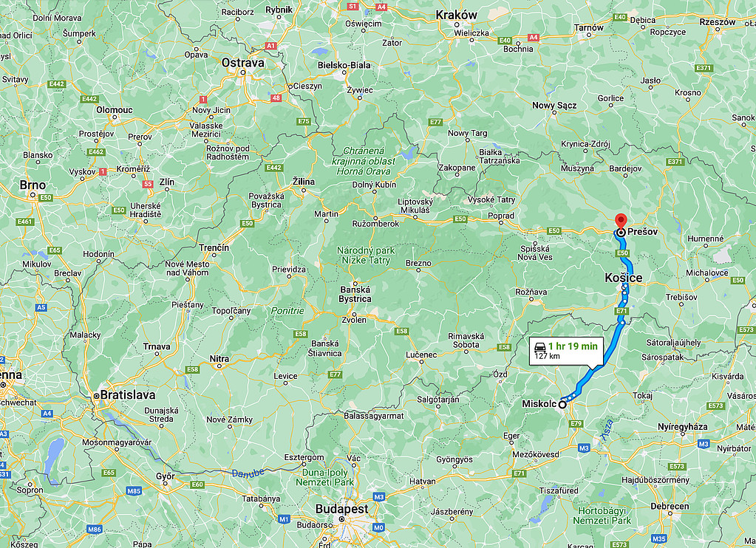The width and height of the screenshot is (756, 548).
Task: Click the car icon in route info box
Action: 540,347
